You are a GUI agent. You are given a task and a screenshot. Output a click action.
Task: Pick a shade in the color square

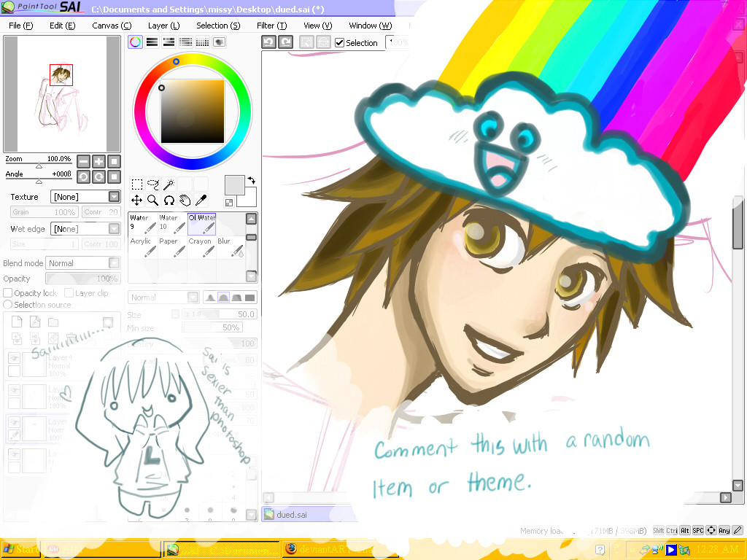(193, 112)
